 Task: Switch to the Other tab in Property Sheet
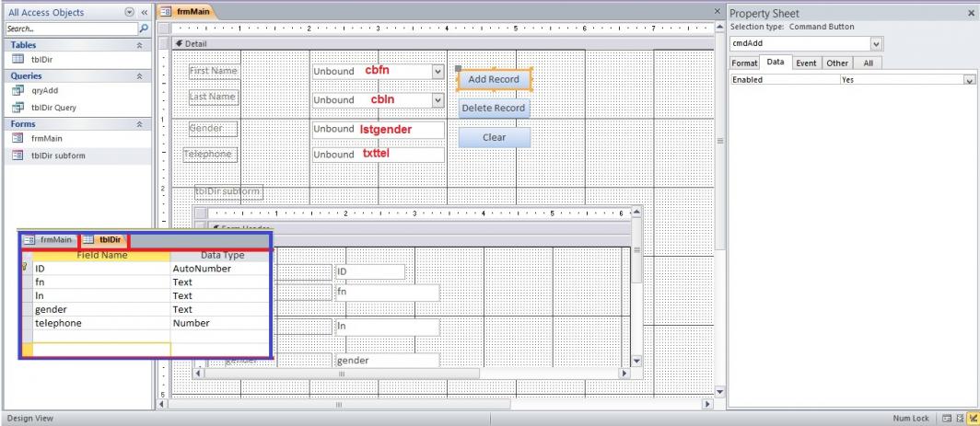click(837, 63)
